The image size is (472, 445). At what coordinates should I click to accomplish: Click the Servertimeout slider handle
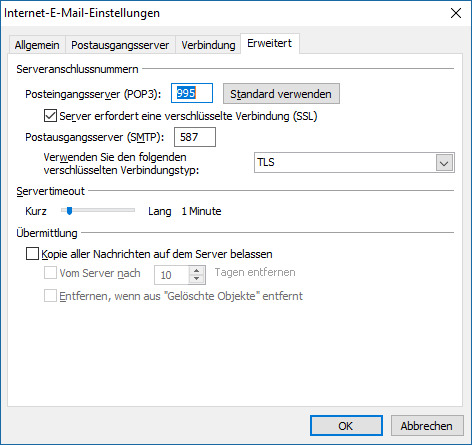point(69,210)
